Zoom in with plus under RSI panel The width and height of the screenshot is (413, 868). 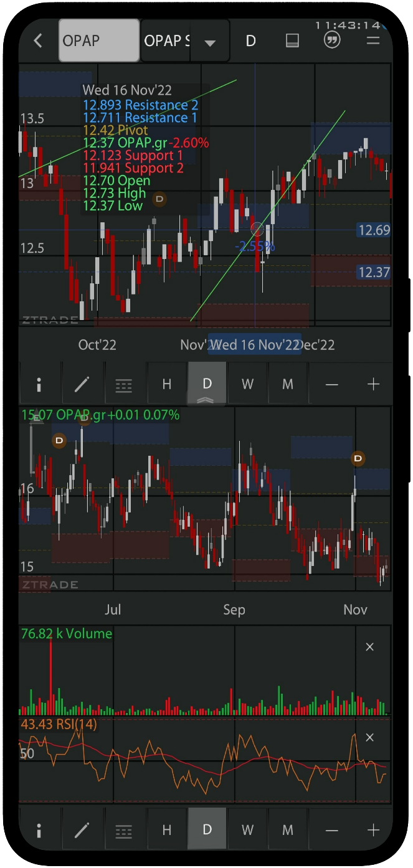[373, 830]
